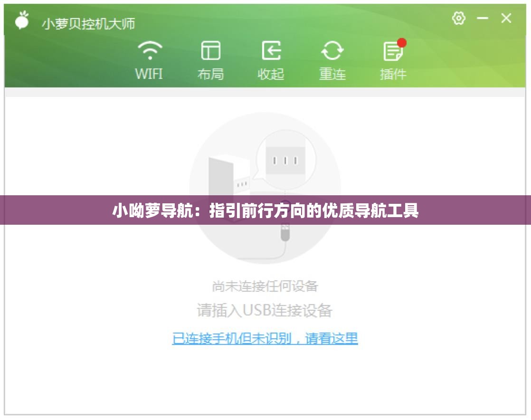Select the 布局 layout icon

[210, 50]
